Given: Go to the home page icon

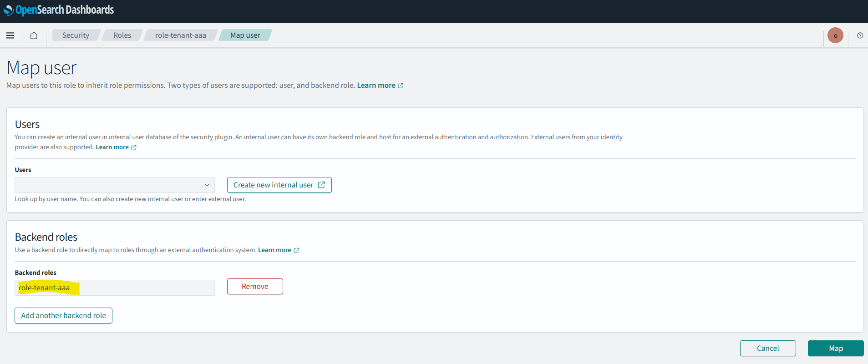Looking at the screenshot, I should click(x=34, y=35).
